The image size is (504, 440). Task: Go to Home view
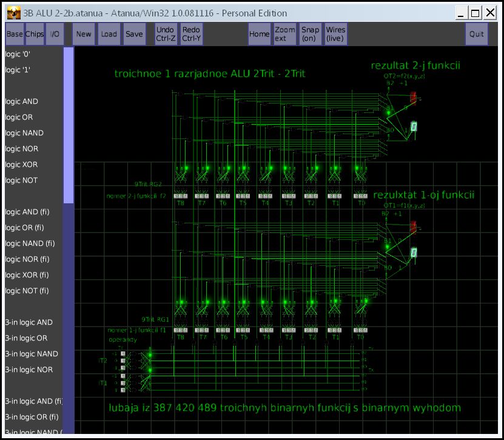pos(260,34)
